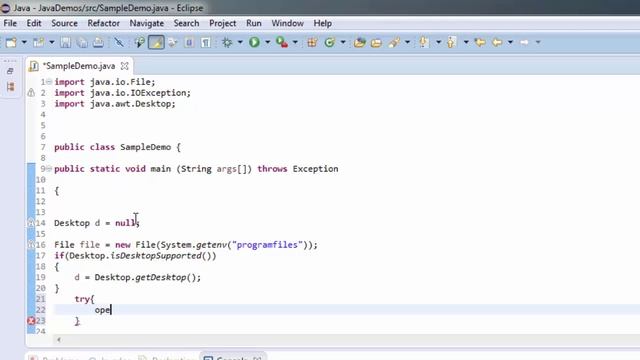Open the New wizard dropdown arrow
Viewport: 640px width, 360px height.
click(24, 42)
